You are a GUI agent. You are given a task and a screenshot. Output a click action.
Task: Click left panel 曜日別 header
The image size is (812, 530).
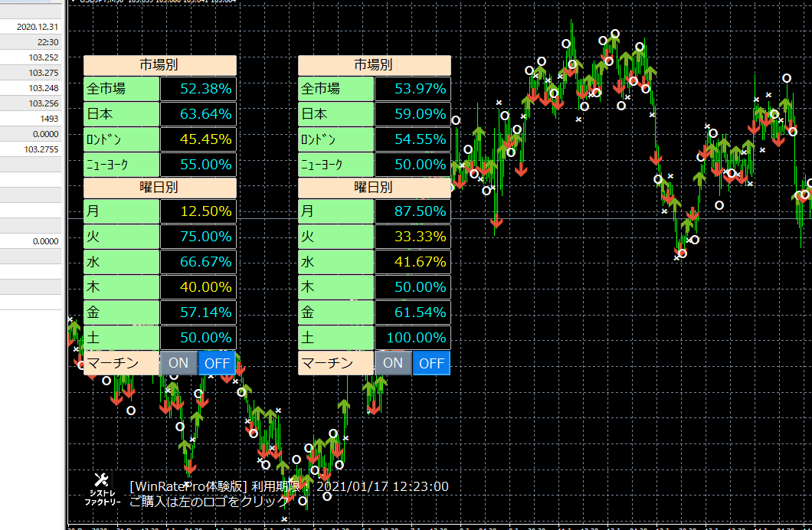tap(159, 188)
